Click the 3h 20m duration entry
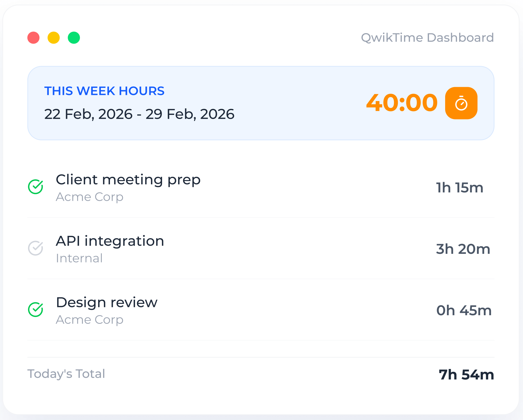523x420 pixels. point(463,249)
